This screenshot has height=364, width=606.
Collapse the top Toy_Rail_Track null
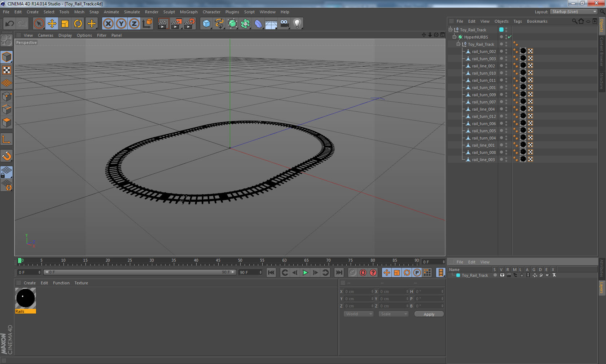click(x=451, y=30)
